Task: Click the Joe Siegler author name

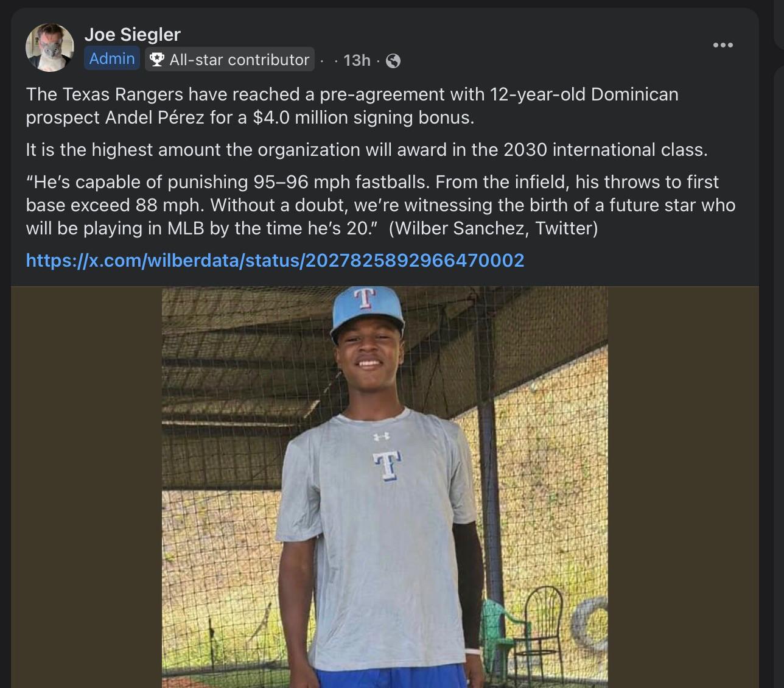Action: point(132,35)
